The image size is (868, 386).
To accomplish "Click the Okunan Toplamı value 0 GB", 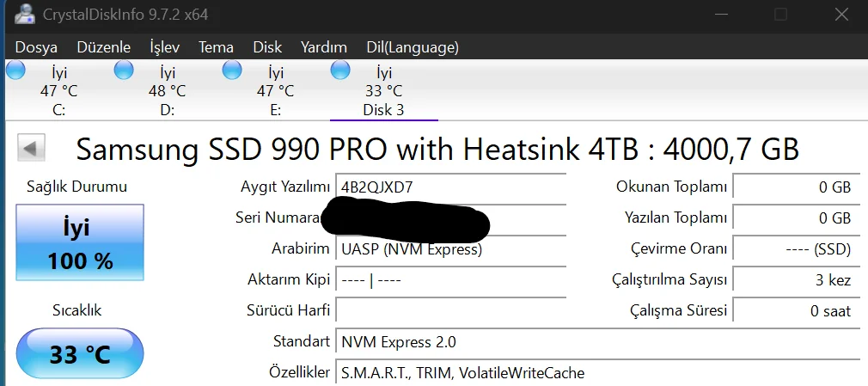I will 796,187.
